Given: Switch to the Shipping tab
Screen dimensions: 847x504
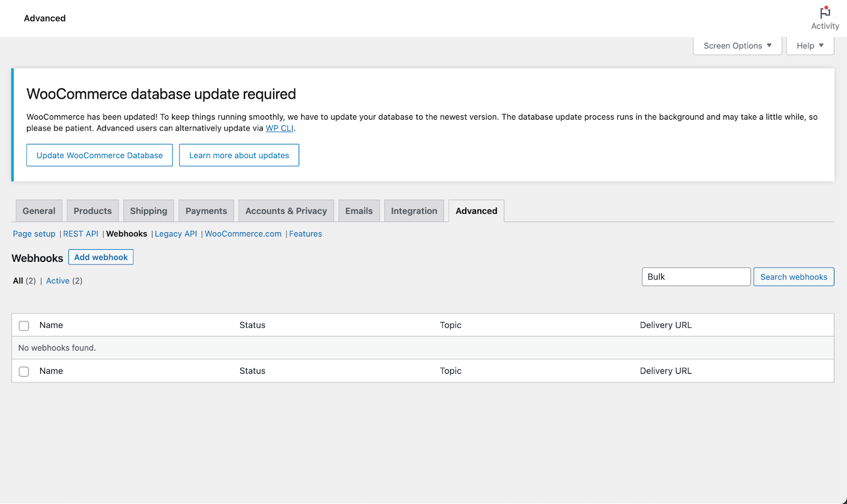Looking at the screenshot, I should [149, 211].
